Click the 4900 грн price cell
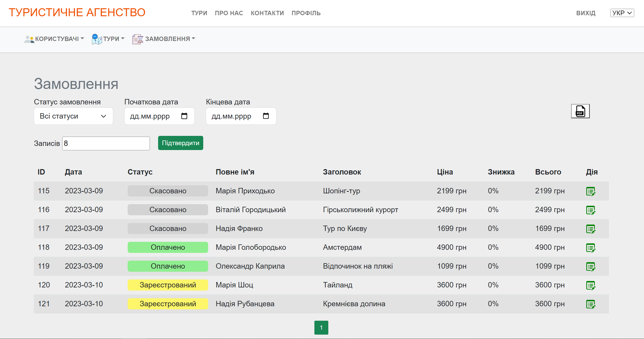Screen dimensions: 644x339 point(452,247)
